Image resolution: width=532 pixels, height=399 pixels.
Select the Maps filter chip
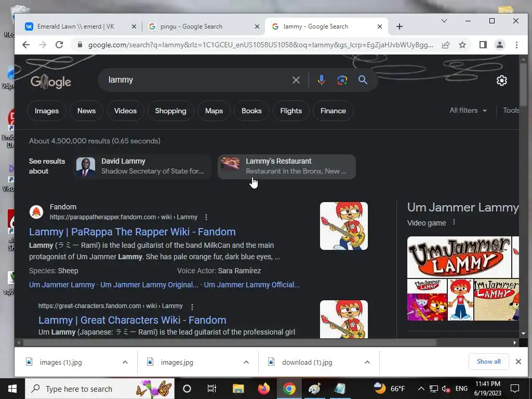[x=214, y=111]
